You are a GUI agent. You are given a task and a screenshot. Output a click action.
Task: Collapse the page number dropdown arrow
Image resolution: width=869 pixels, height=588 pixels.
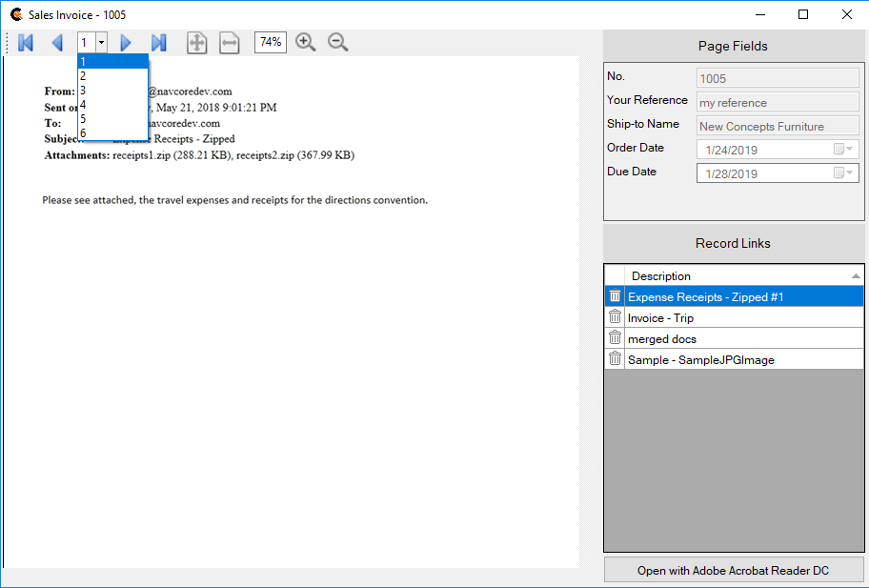point(101,43)
